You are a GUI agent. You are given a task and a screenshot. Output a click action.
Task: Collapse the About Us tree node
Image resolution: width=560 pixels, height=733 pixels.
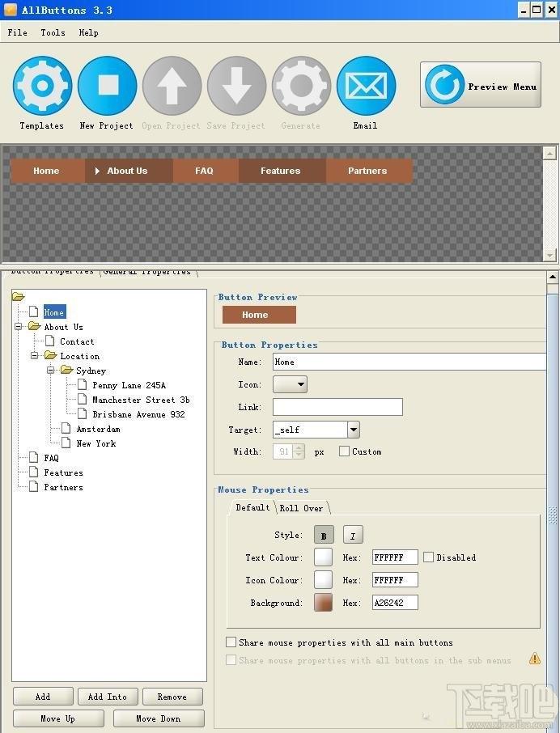point(19,326)
